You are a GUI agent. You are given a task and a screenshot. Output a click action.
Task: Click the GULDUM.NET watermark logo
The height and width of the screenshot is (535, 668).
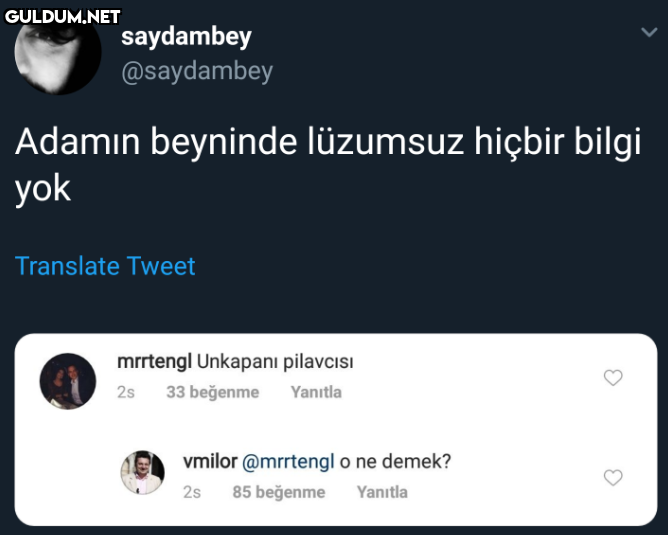click(62, 16)
